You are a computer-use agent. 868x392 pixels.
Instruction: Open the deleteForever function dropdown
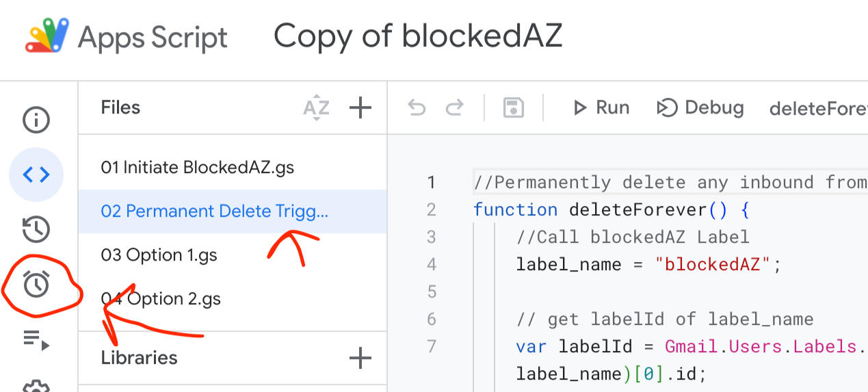818,109
